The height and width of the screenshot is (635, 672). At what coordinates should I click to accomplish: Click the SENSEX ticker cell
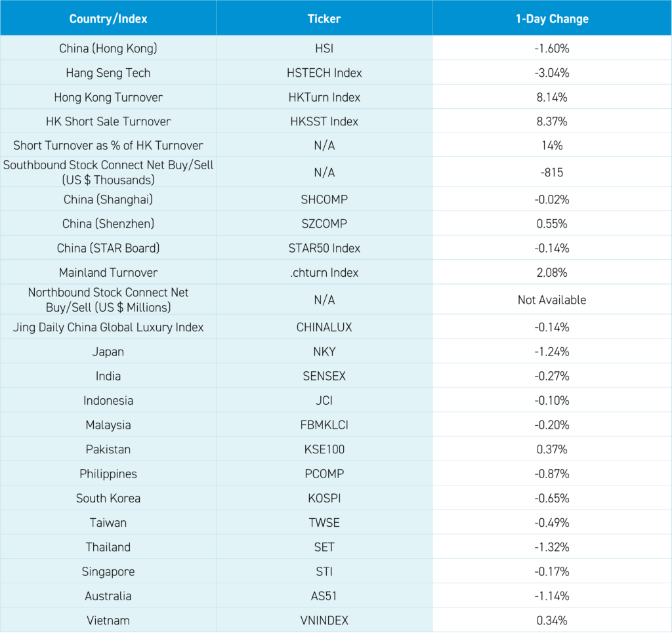point(324,376)
